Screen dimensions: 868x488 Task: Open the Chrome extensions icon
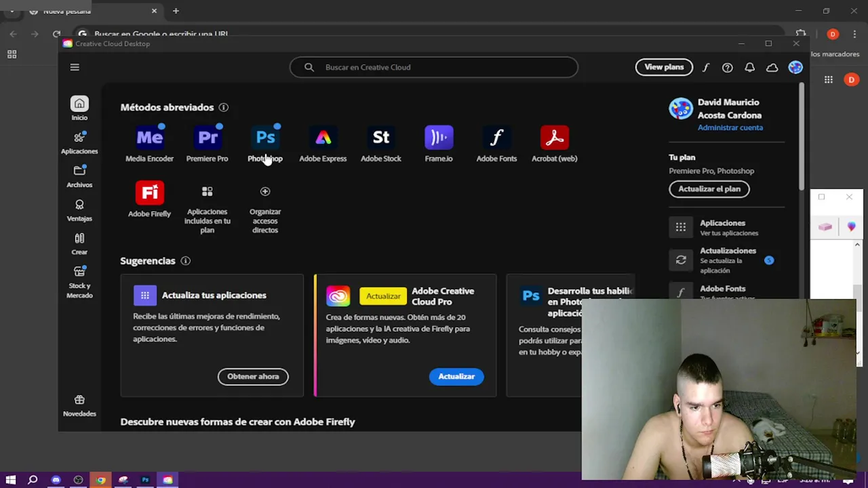pyautogui.click(x=801, y=34)
